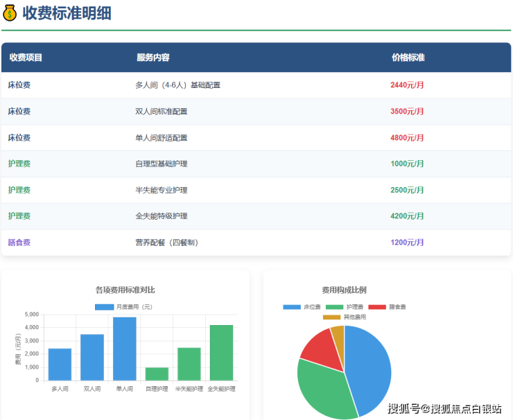Click the red slice of the pie chart
The image size is (513, 420).
320,344
